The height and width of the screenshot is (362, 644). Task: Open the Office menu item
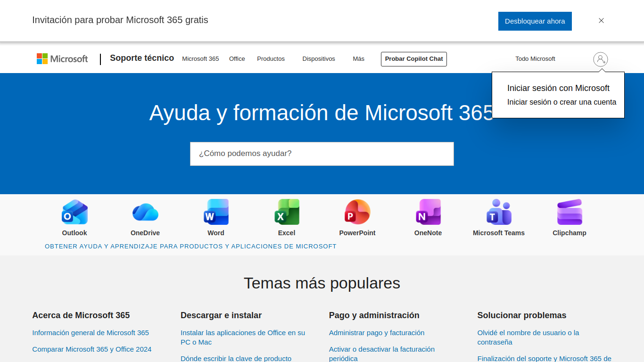(237, 59)
